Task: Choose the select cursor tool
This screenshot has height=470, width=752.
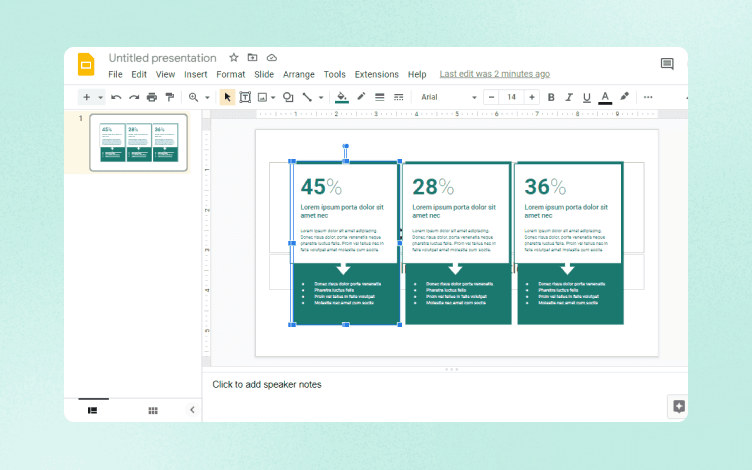Action: 227,97
